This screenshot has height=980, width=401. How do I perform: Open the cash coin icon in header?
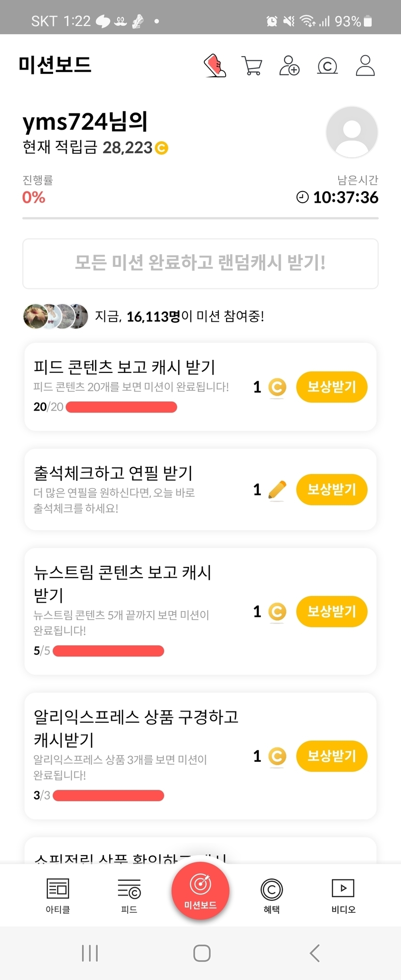[x=327, y=66]
